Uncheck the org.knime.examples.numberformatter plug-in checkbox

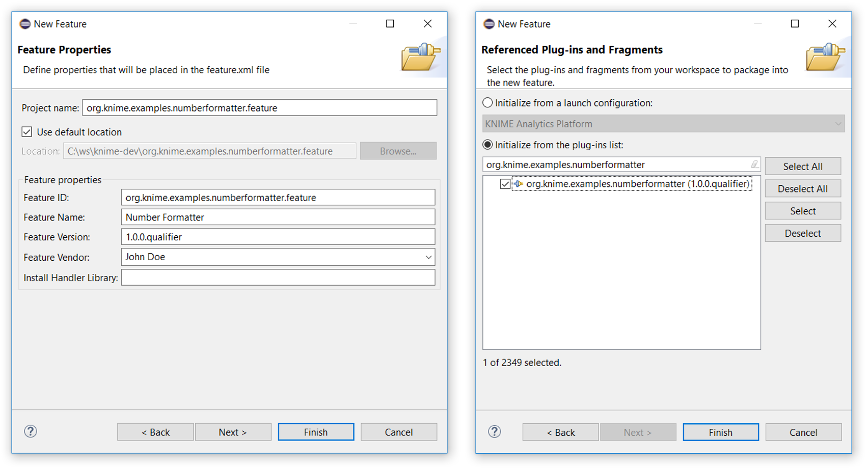pos(505,184)
